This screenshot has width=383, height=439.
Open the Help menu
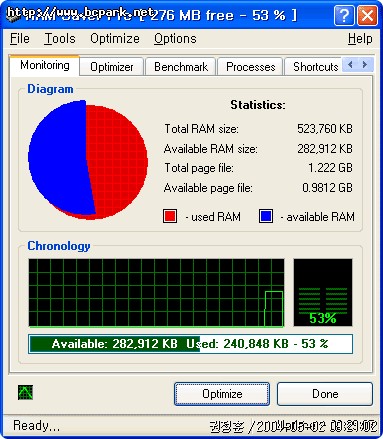pos(360,39)
